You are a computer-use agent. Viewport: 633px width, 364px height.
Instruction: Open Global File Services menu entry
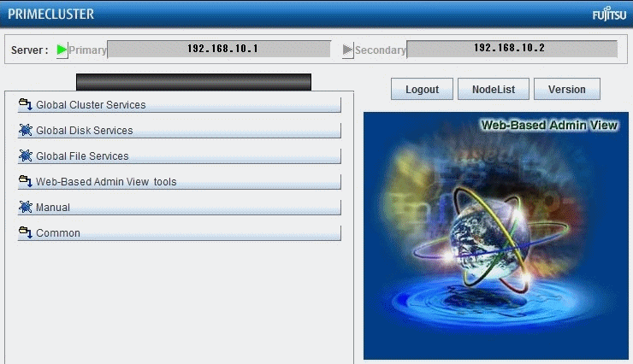click(180, 156)
